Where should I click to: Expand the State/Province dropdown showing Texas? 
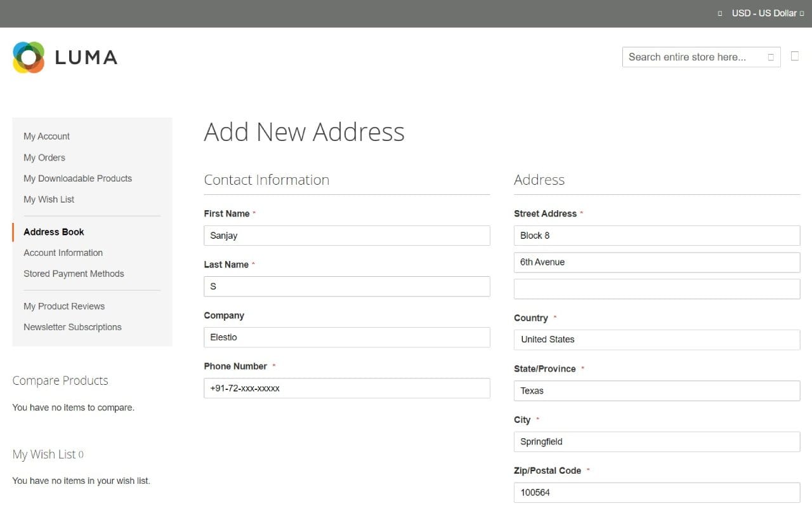click(x=657, y=391)
